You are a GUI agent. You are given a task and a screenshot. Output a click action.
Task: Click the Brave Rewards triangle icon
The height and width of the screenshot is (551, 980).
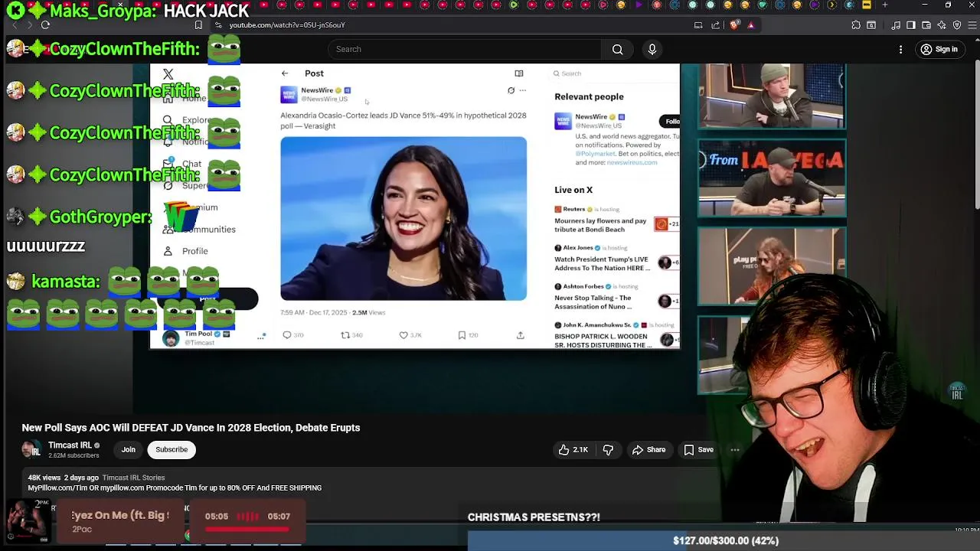(x=750, y=25)
